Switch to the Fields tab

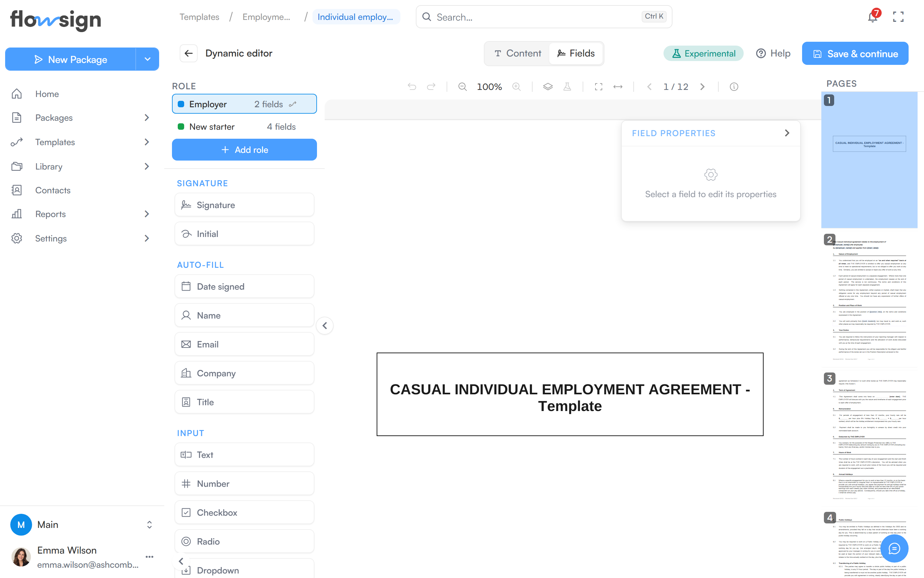click(576, 53)
